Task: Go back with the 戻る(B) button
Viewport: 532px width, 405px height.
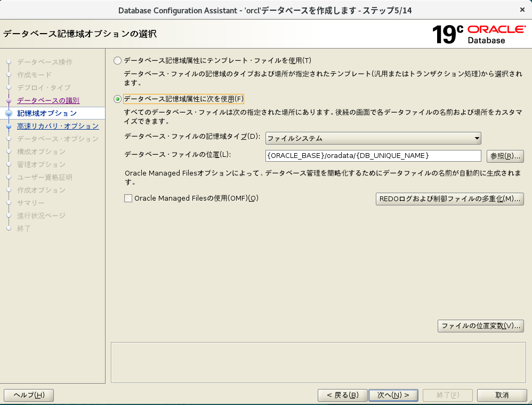Action: [x=342, y=395]
